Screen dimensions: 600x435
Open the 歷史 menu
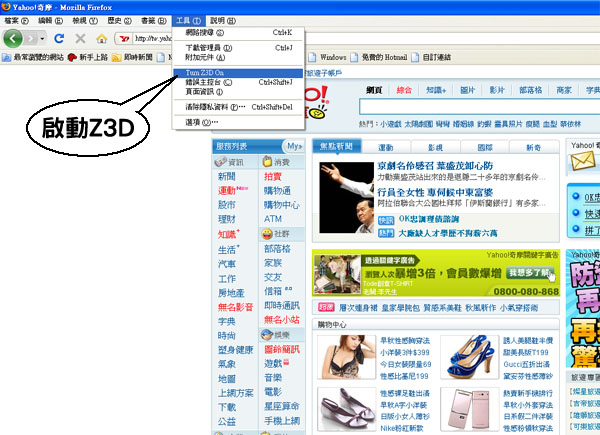click(x=119, y=21)
